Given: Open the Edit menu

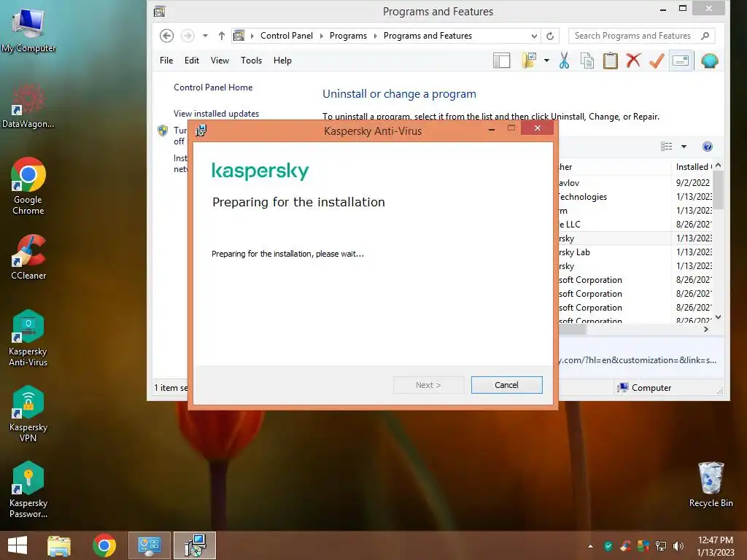Looking at the screenshot, I should point(192,61).
